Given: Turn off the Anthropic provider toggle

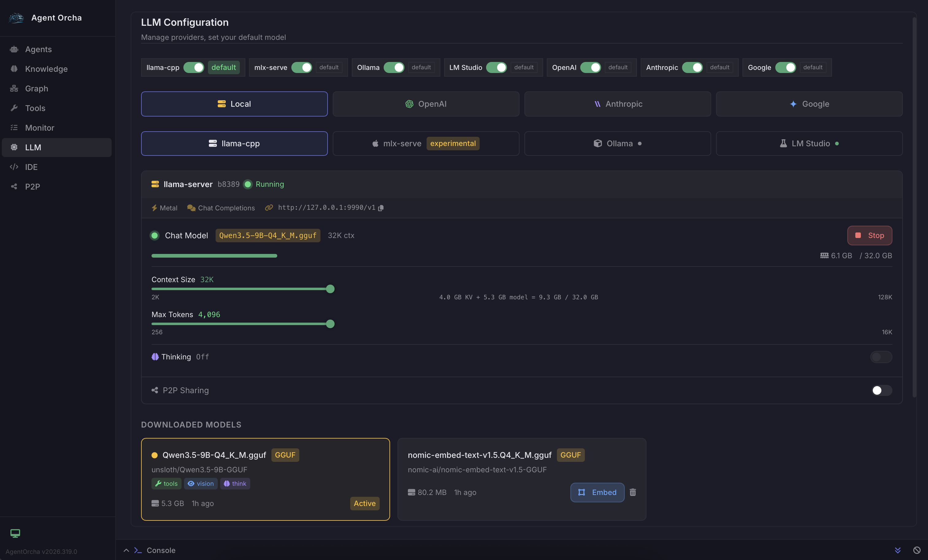Looking at the screenshot, I should pyautogui.click(x=692, y=67).
